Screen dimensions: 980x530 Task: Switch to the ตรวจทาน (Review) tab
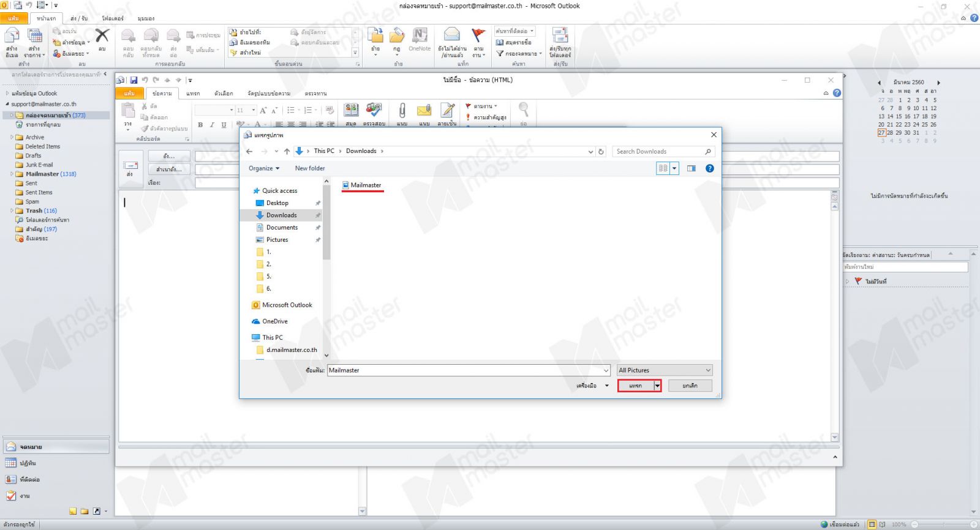point(315,94)
